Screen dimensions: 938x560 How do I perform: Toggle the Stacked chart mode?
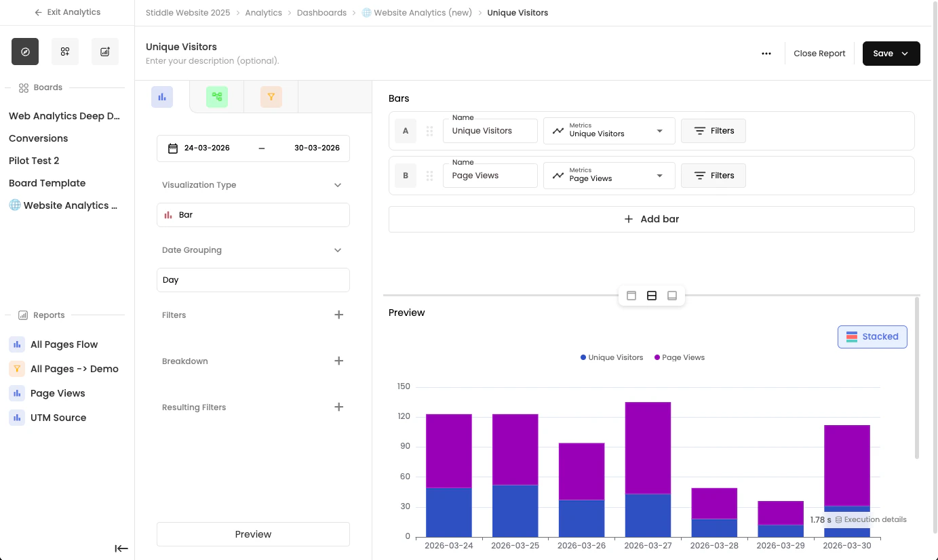coord(872,337)
